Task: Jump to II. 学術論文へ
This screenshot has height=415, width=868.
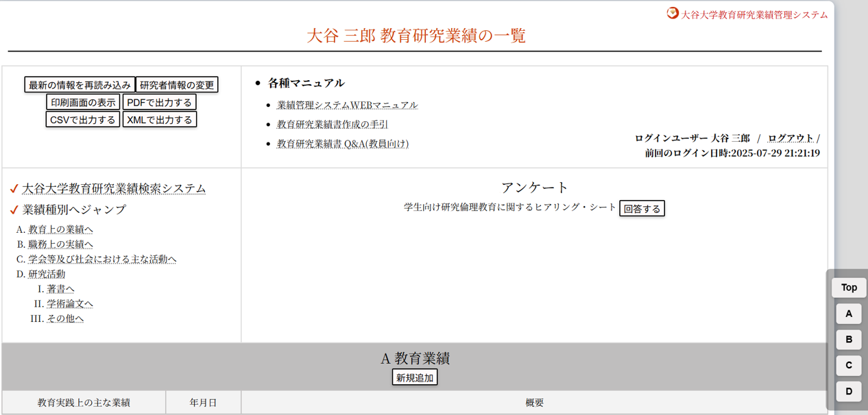Action: click(70, 304)
